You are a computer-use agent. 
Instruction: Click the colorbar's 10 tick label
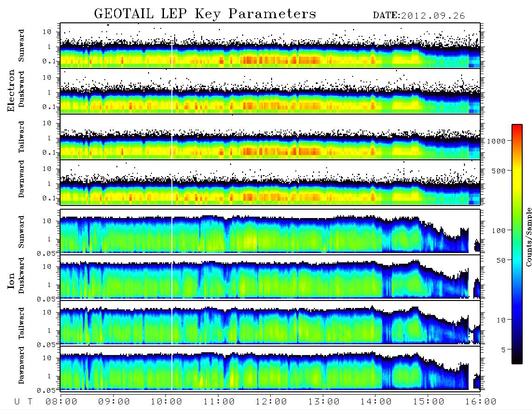[501, 320]
